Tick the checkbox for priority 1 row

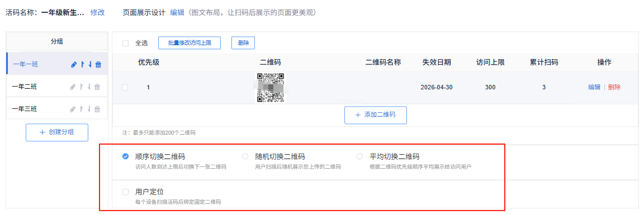[x=125, y=87]
